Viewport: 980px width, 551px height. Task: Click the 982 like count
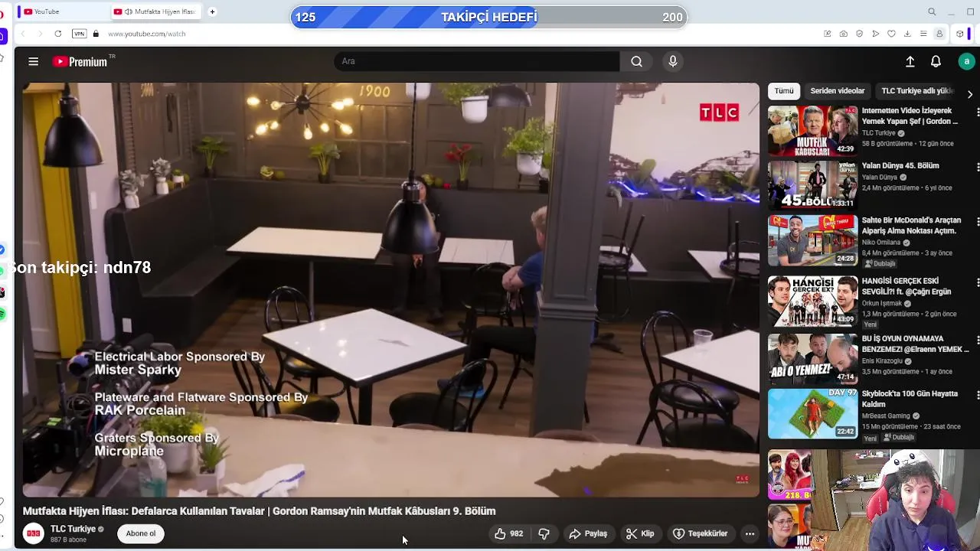click(517, 533)
